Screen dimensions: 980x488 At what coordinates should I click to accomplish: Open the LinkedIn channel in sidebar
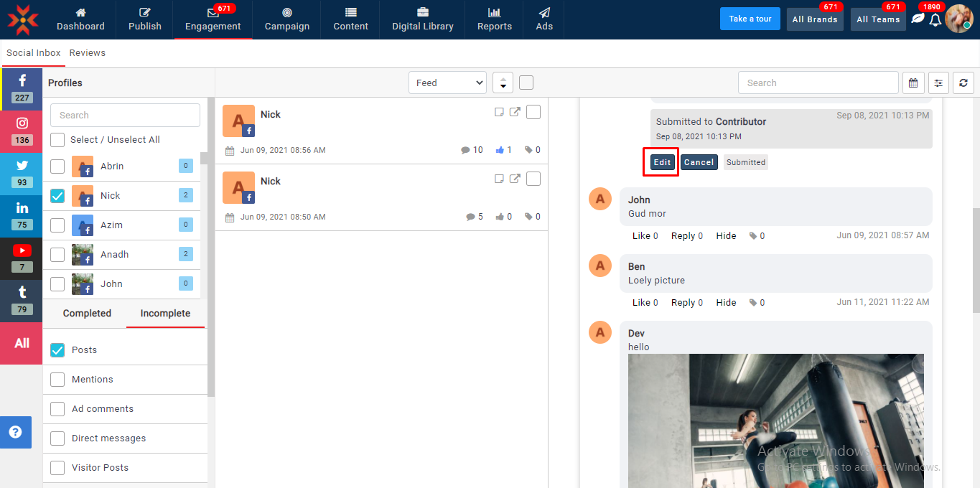(22, 215)
